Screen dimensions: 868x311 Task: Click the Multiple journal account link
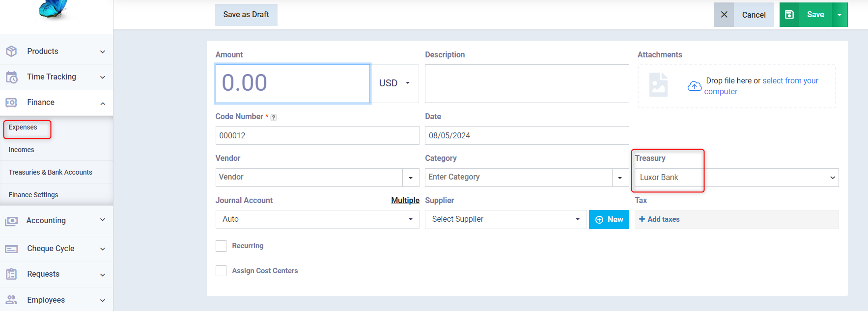[x=405, y=200]
